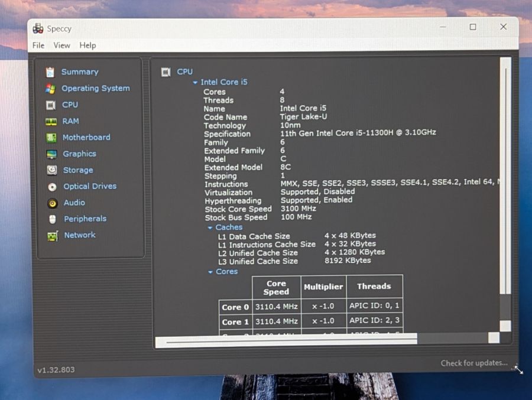Click the Intel Core i5 heading link
This screenshot has height=400, width=532.
tap(224, 82)
